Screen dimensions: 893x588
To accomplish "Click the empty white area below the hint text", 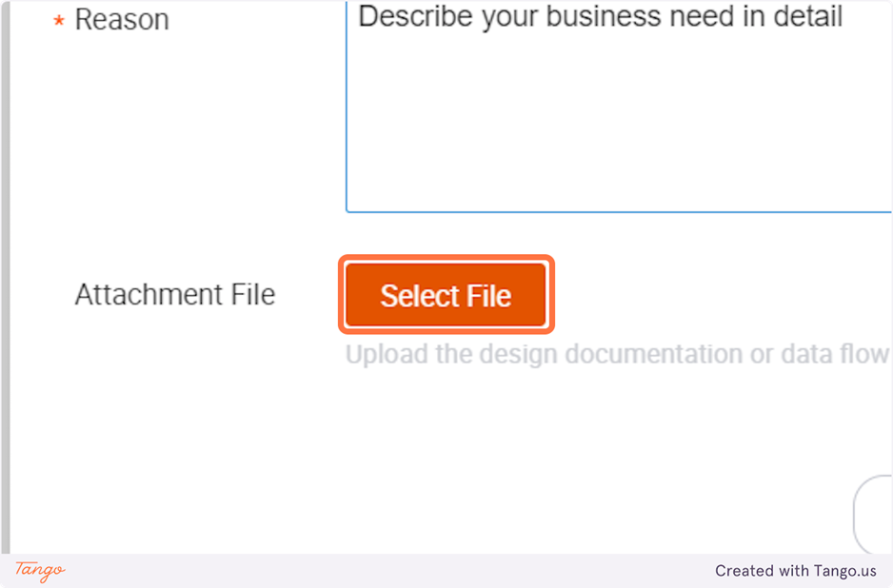I will point(476,447).
